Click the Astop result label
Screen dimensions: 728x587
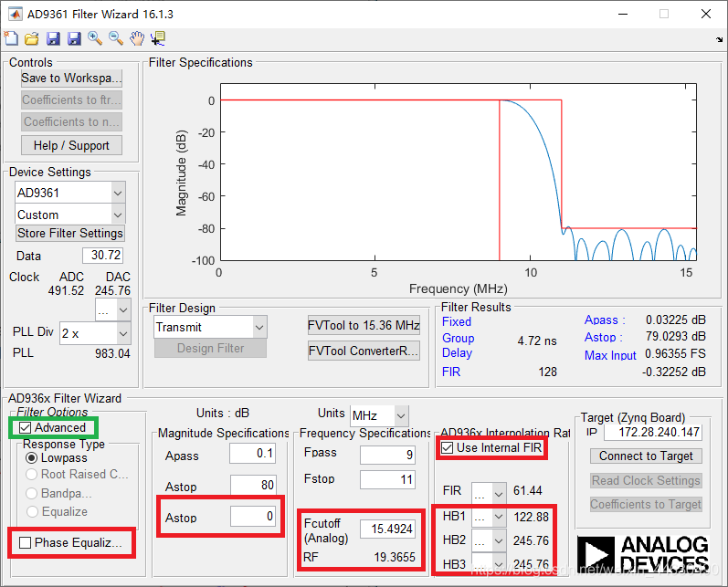point(603,338)
